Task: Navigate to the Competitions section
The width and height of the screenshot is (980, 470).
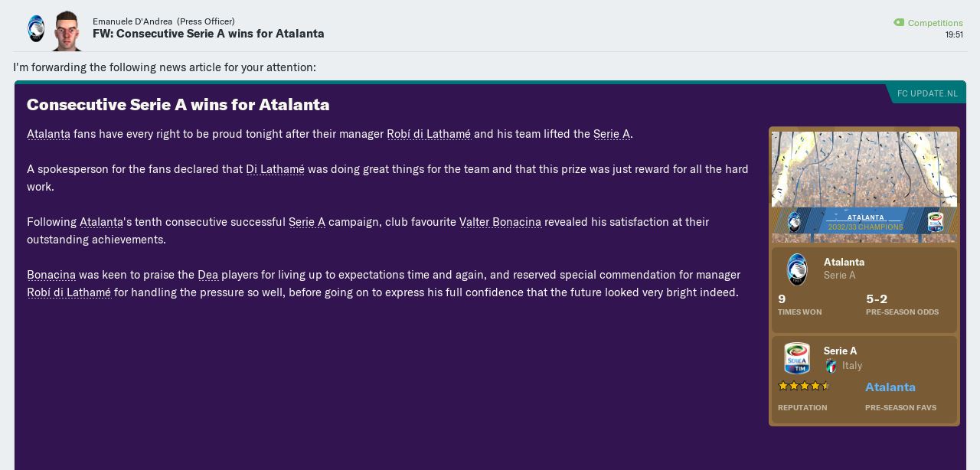Action: point(935,23)
